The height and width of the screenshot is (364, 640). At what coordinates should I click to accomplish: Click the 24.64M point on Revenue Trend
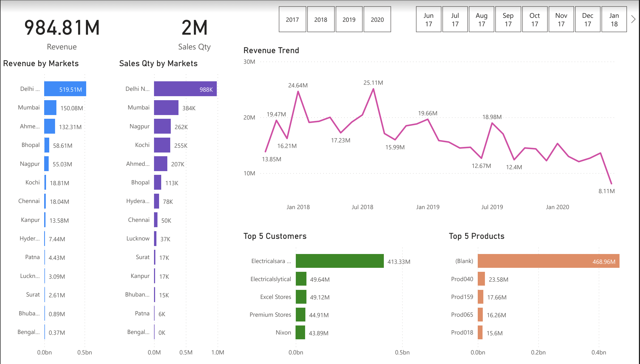click(x=298, y=91)
